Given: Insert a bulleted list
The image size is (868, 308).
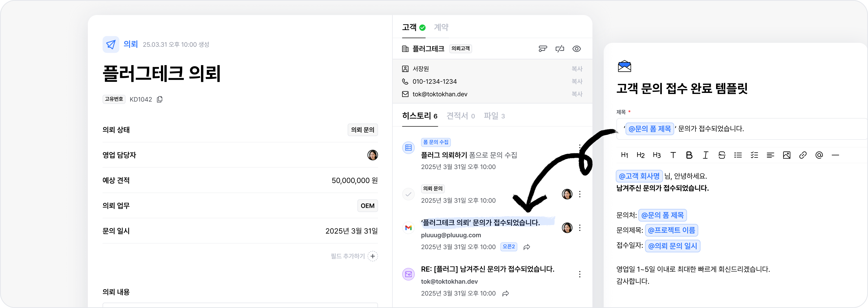Looking at the screenshot, I should tap(738, 155).
